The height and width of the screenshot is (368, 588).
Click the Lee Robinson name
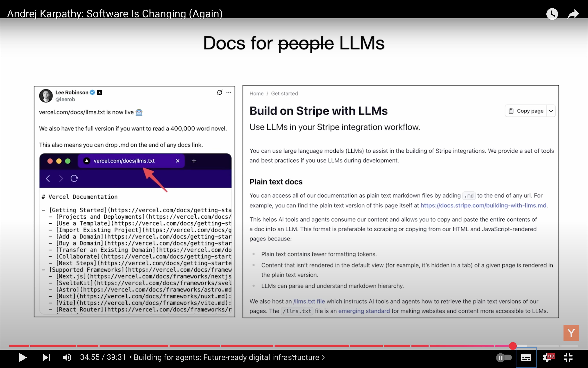click(72, 92)
